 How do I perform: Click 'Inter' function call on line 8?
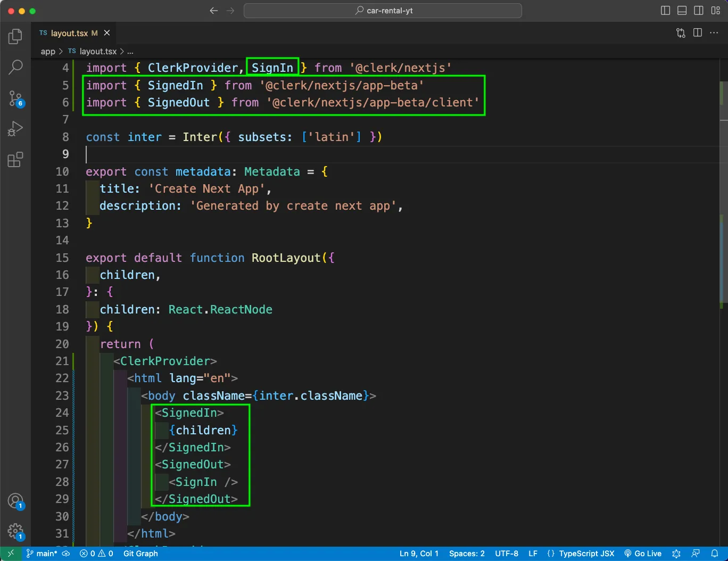click(x=200, y=137)
